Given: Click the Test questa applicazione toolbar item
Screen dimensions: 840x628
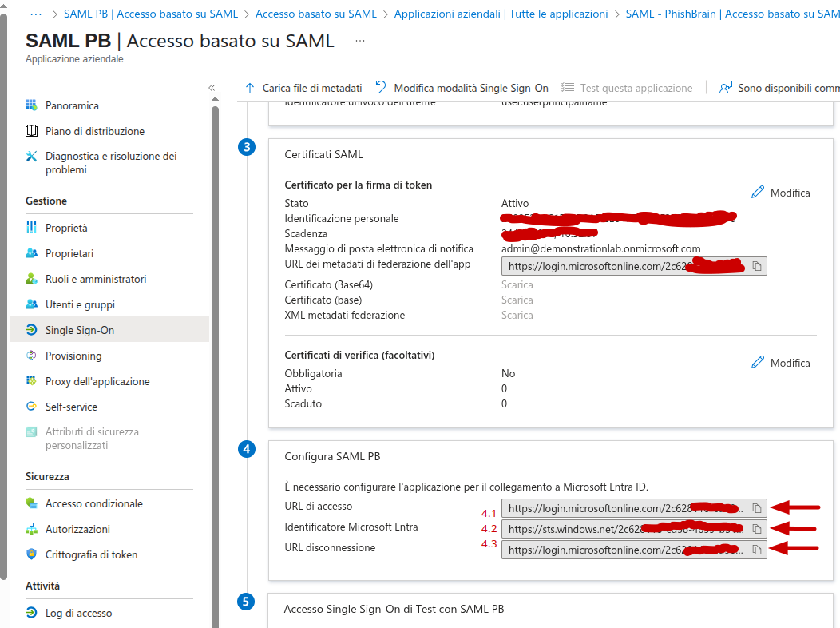Looking at the screenshot, I should point(627,88).
